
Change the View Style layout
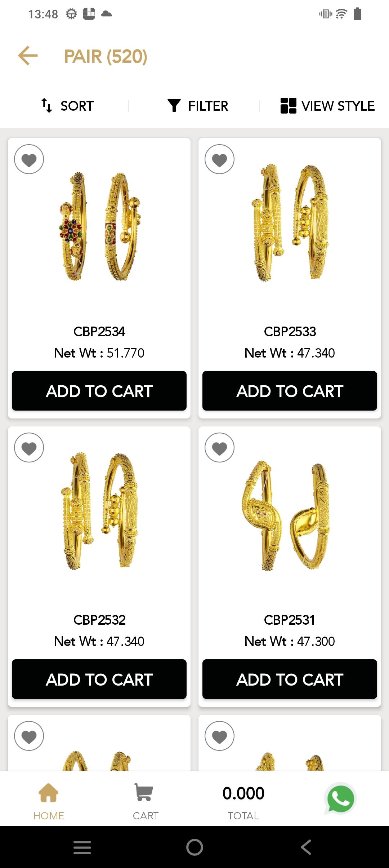click(327, 106)
